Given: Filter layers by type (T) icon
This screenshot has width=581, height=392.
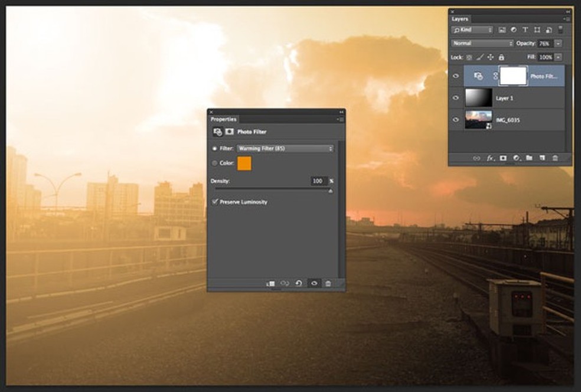Looking at the screenshot, I should coord(525,30).
